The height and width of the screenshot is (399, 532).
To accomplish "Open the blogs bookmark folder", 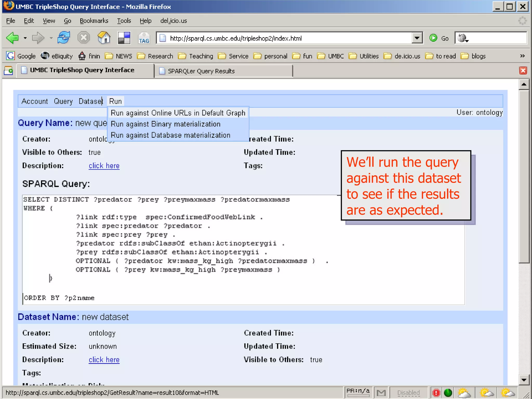I will point(473,56).
